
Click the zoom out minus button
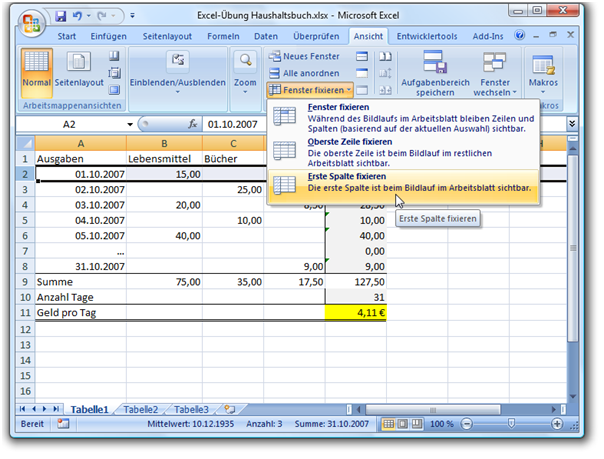(466, 424)
